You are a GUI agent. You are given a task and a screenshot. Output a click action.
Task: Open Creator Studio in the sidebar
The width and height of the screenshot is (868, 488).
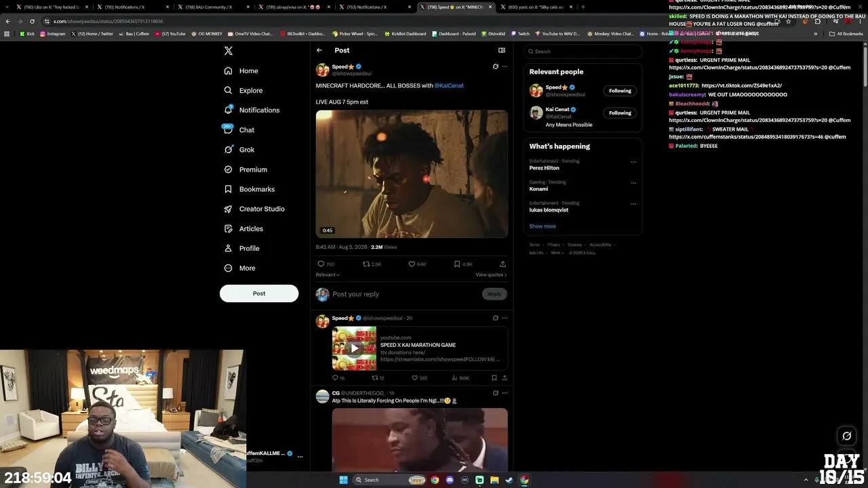[254, 209]
